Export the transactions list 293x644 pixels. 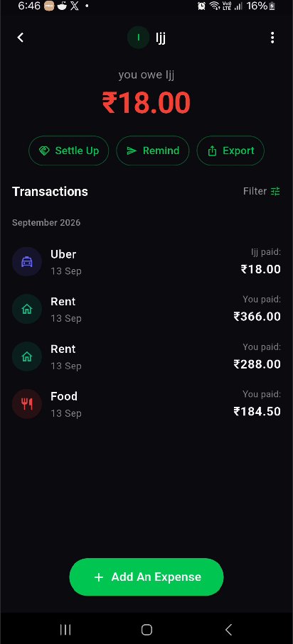[x=230, y=151]
